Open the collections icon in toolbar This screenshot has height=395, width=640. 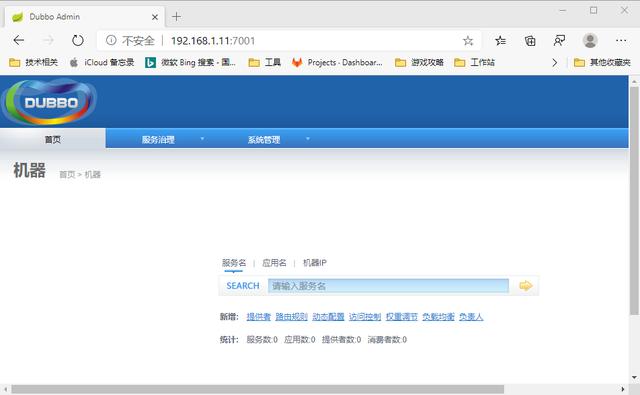[530, 40]
